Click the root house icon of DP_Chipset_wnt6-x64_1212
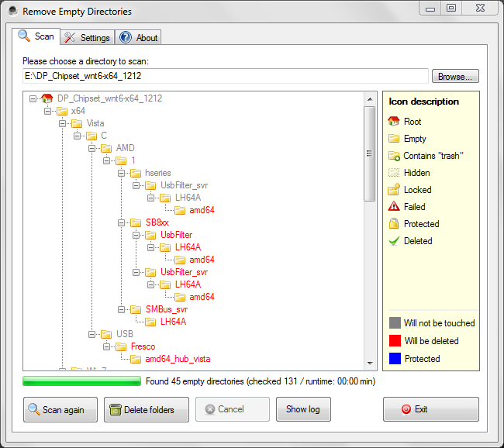The height and width of the screenshot is (448, 504). [47, 98]
